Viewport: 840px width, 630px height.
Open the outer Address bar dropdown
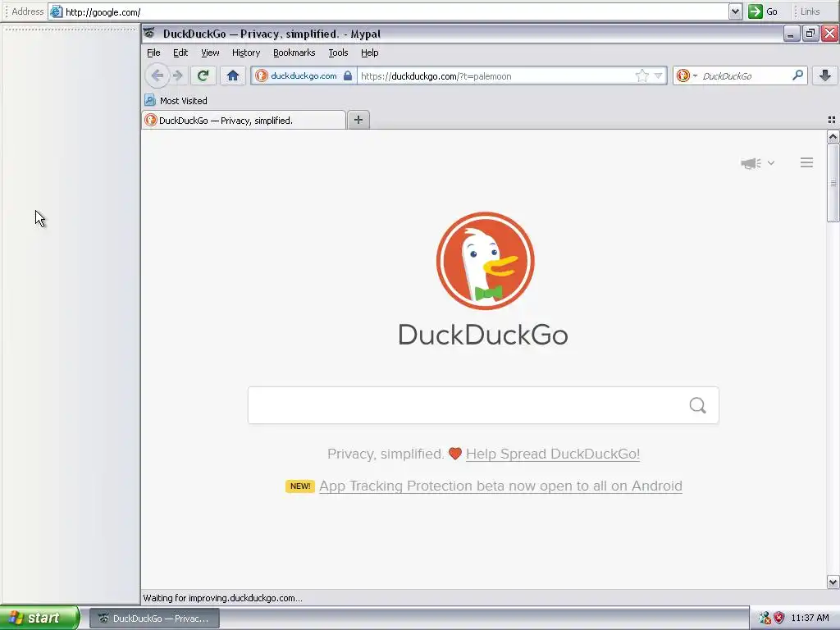click(736, 11)
